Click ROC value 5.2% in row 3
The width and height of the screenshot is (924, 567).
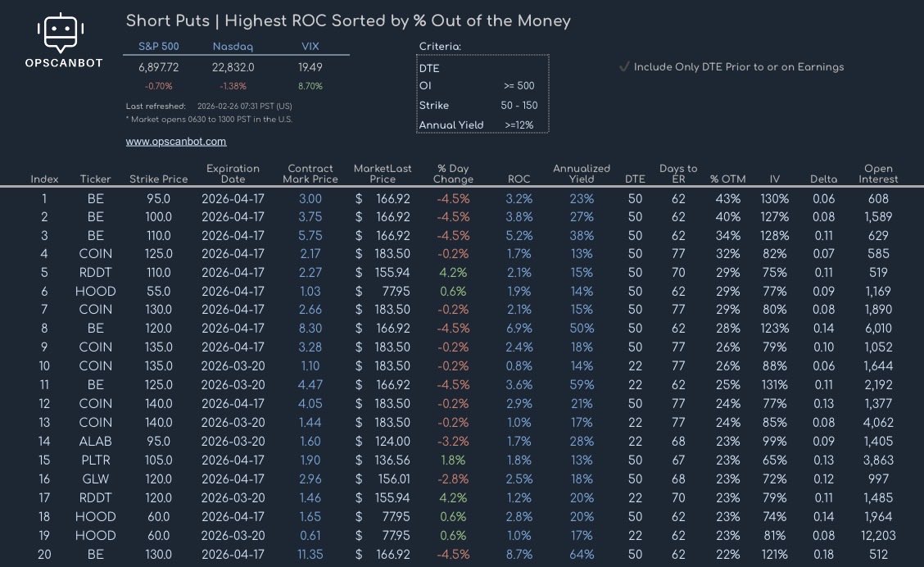(519, 235)
